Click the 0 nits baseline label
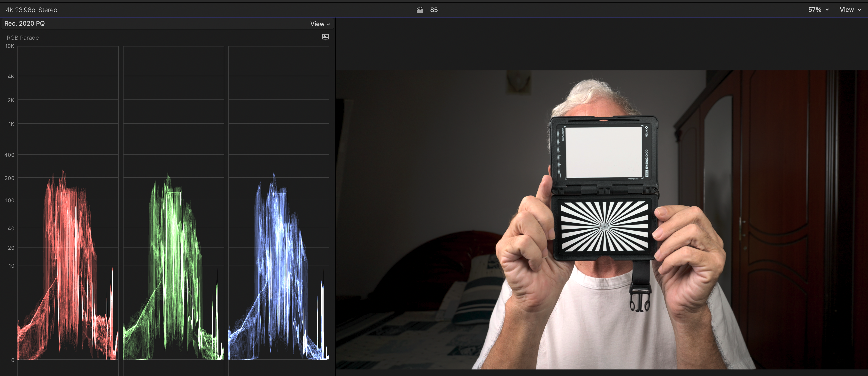The height and width of the screenshot is (376, 868). (x=12, y=360)
